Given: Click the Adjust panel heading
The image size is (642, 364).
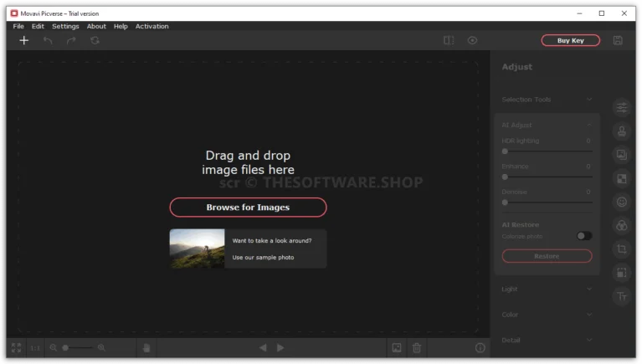Looking at the screenshot, I should [516, 67].
